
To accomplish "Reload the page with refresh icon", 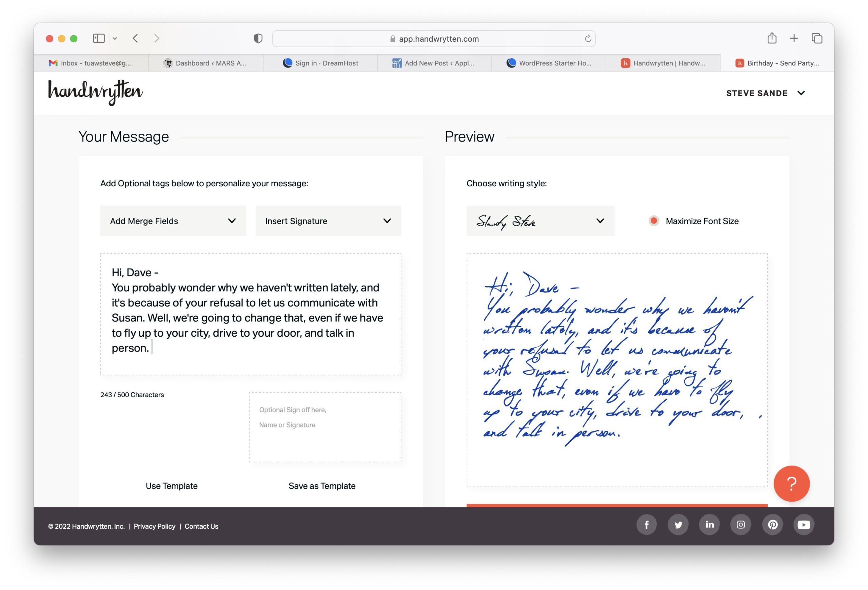I will pos(588,38).
